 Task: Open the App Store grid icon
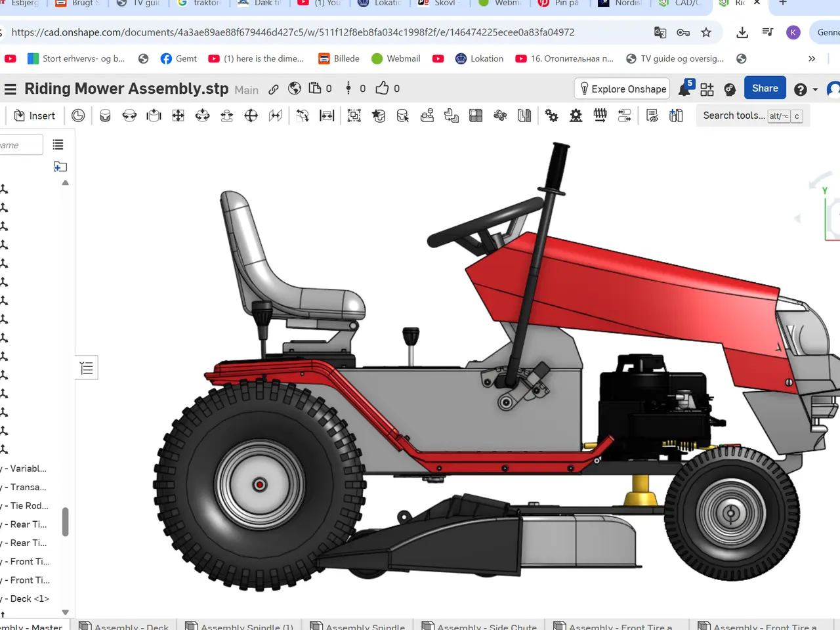[x=707, y=89]
